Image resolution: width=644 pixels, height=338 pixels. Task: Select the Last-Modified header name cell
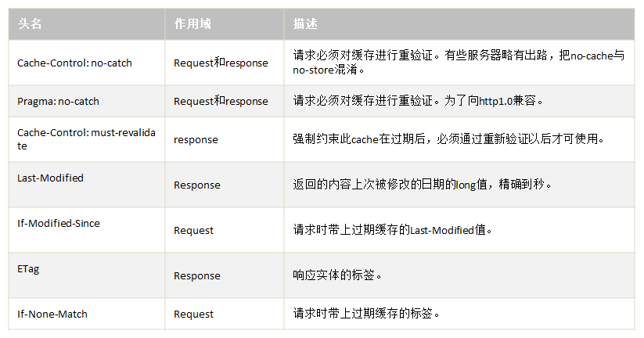pyautogui.click(x=87, y=185)
